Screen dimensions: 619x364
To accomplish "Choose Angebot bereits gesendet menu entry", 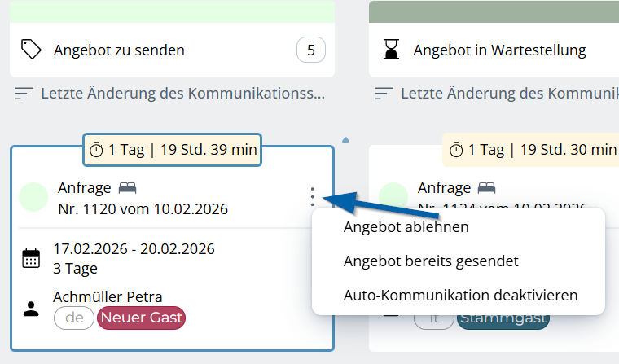I will (x=431, y=261).
